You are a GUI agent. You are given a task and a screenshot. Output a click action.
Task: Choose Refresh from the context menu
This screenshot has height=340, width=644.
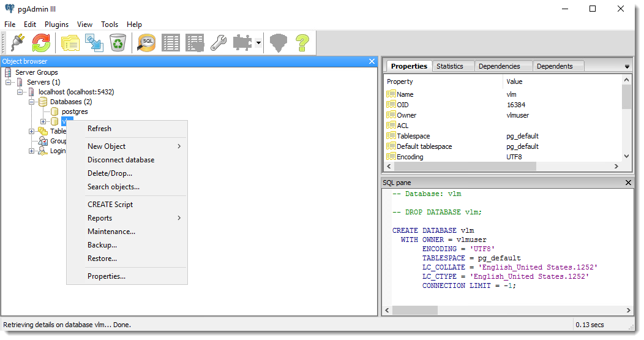pos(127,129)
